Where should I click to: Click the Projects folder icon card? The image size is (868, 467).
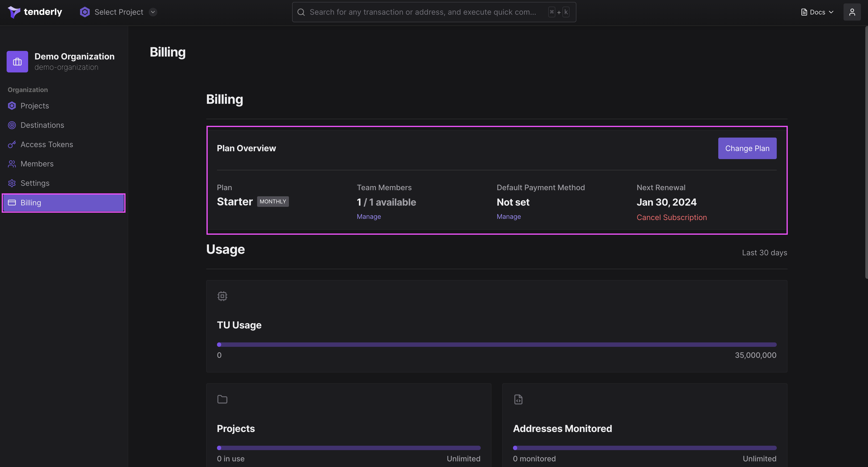pyautogui.click(x=222, y=399)
